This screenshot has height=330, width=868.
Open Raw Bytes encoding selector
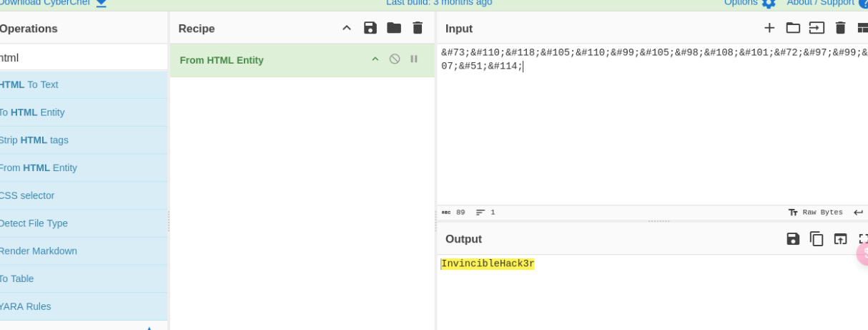(816, 213)
